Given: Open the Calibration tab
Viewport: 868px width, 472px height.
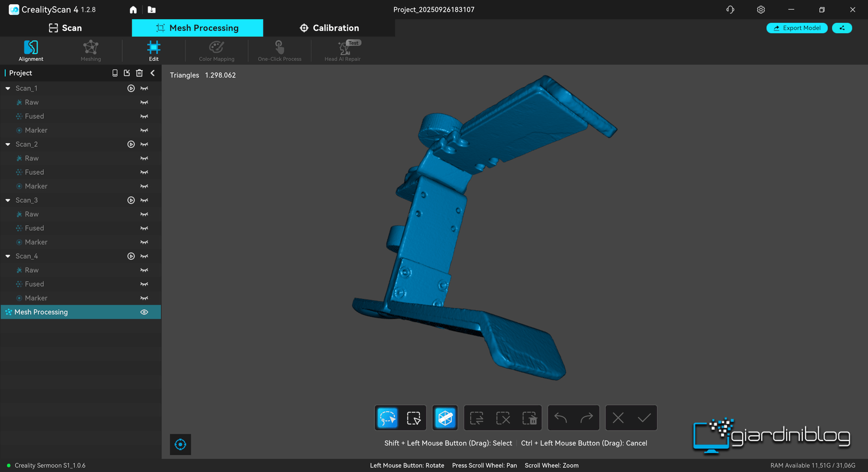Looking at the screenshot, I should coord(329,28).
